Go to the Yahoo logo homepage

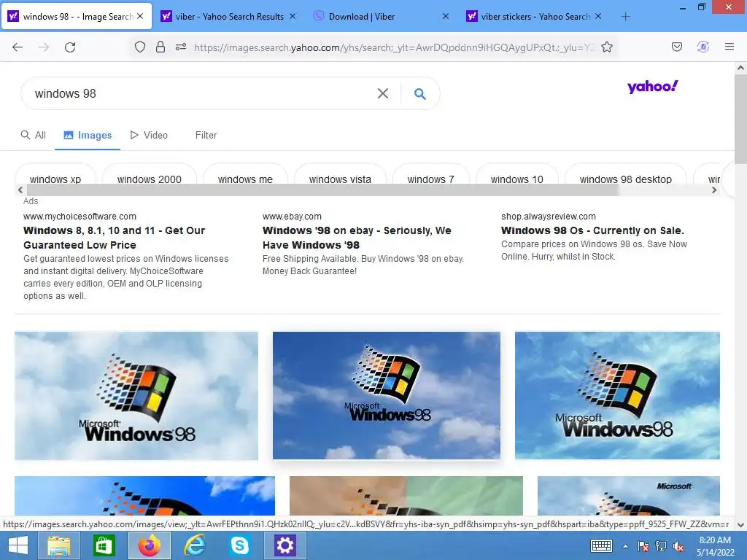tap(652, 87)
